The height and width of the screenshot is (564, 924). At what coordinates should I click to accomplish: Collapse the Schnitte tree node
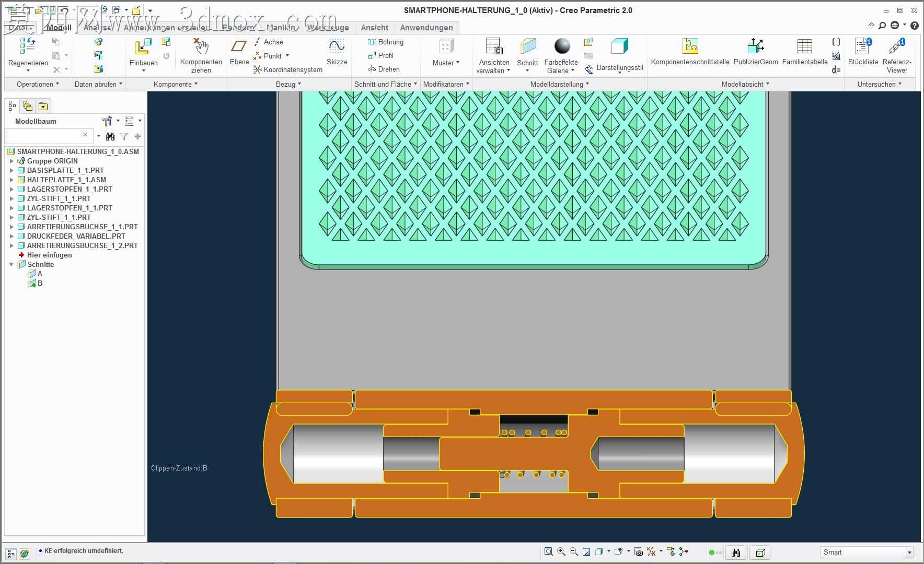tap(11, 264)
